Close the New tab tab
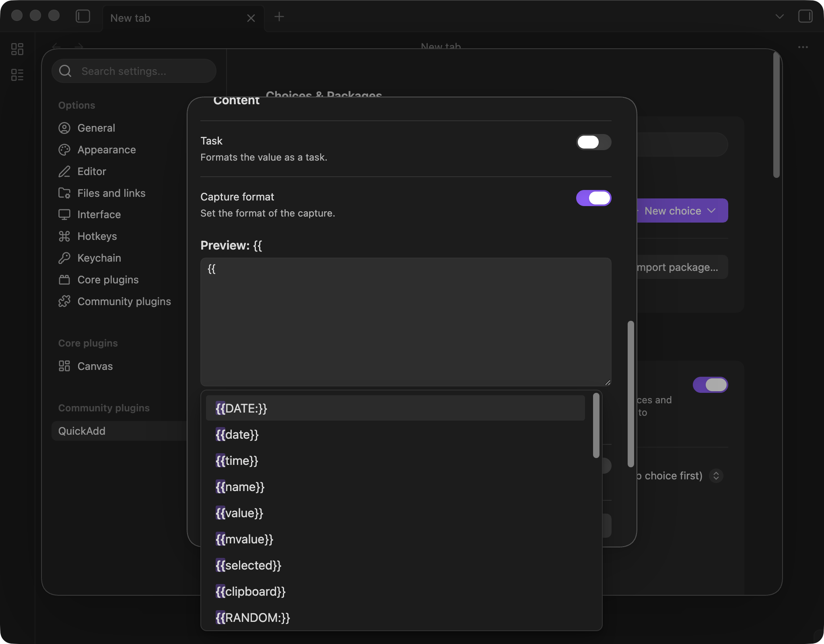The width and height of the screenshot is (824, 644). point(251,18)
